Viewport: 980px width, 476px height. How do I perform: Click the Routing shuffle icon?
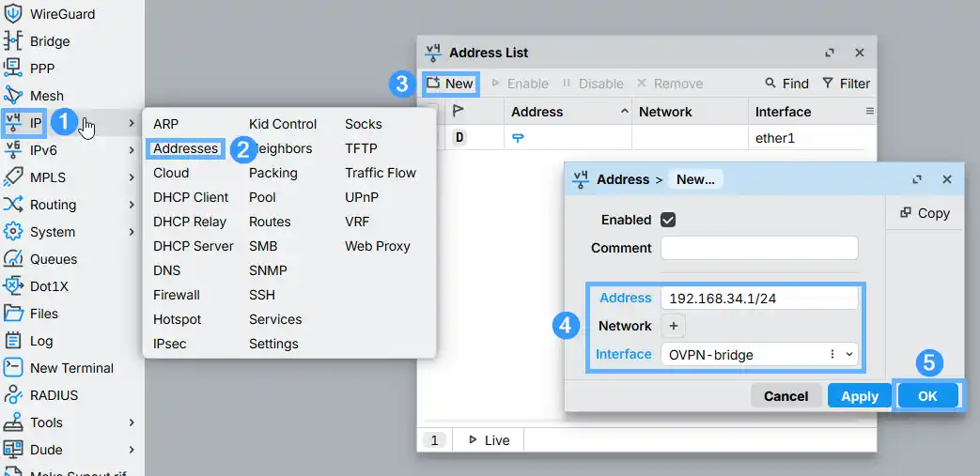click(x=13, y=205)
